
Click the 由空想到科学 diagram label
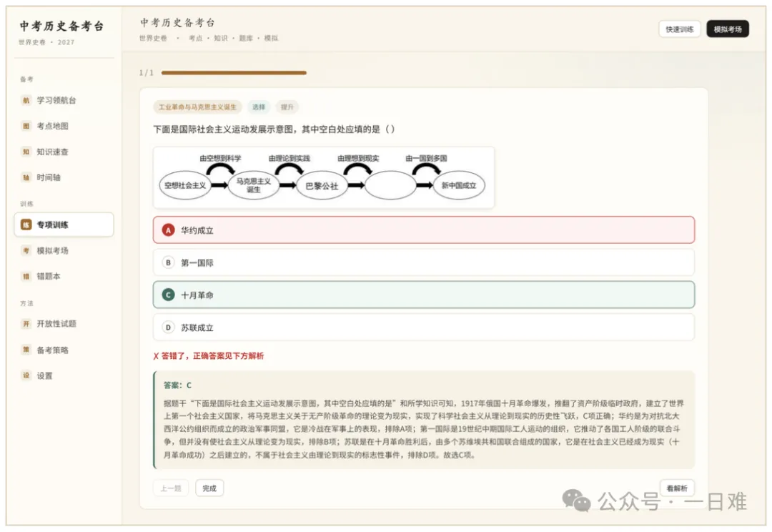pyautogui.click(x=221, y=158)
